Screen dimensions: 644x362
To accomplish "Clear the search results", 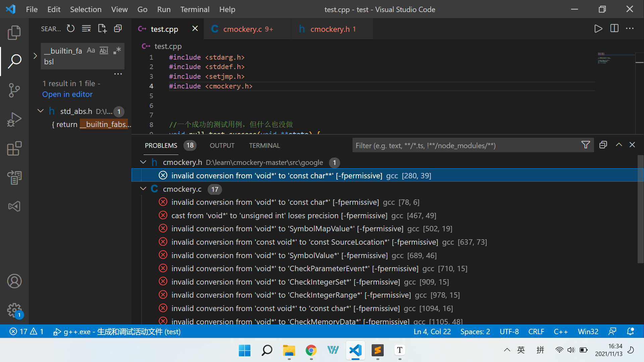I will point(86,28).
